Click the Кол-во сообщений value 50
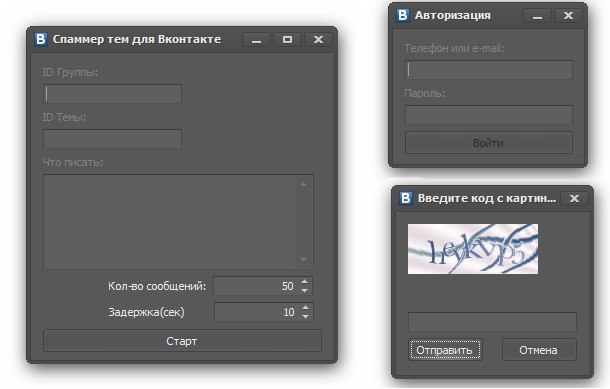The height and width of the screenshot is (389, 610). [x=287, y=286]
